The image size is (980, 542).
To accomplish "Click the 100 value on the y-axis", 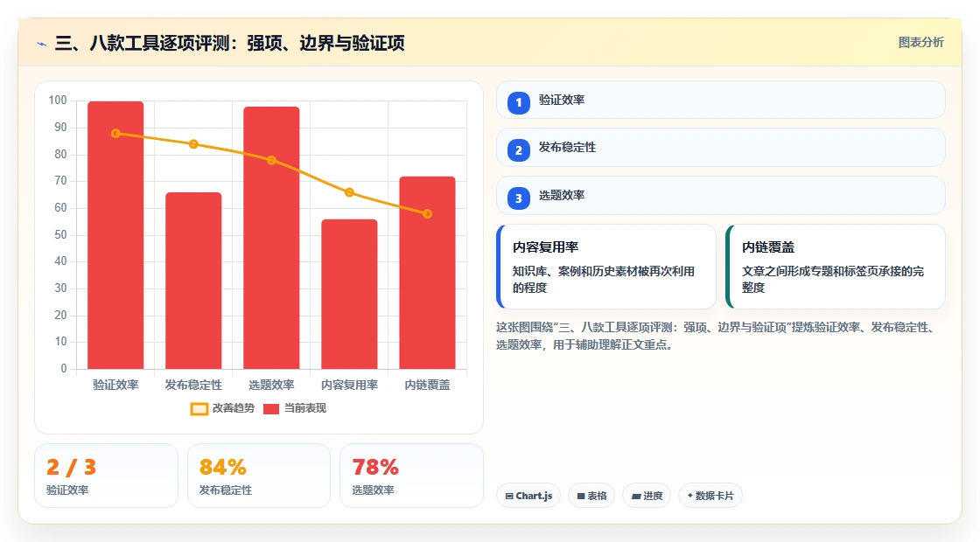I will (58, 101).
